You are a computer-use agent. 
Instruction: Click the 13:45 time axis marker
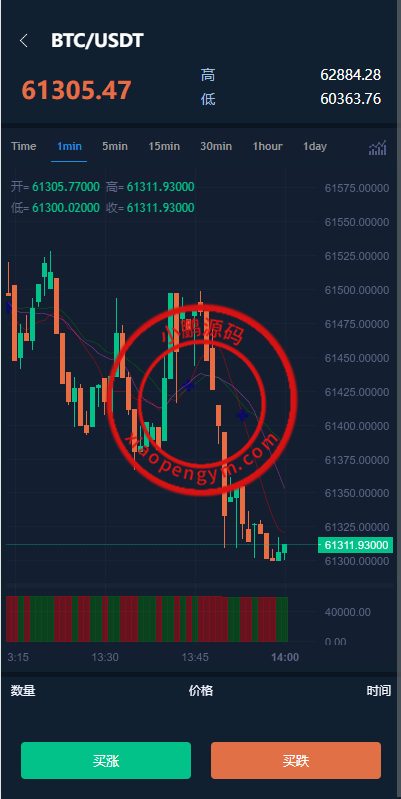pyautogui.click(x=195, y=657)
